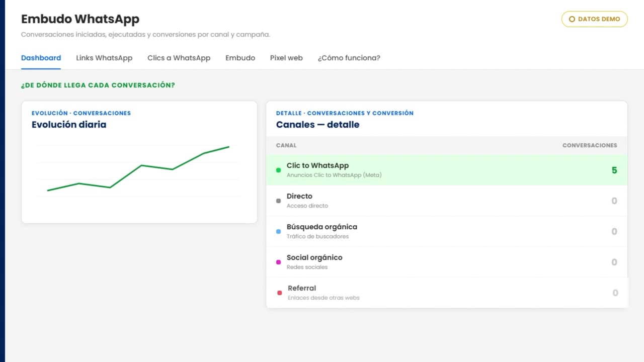
Task: Click the 0 conversations value for Referral
Action: 615,293
